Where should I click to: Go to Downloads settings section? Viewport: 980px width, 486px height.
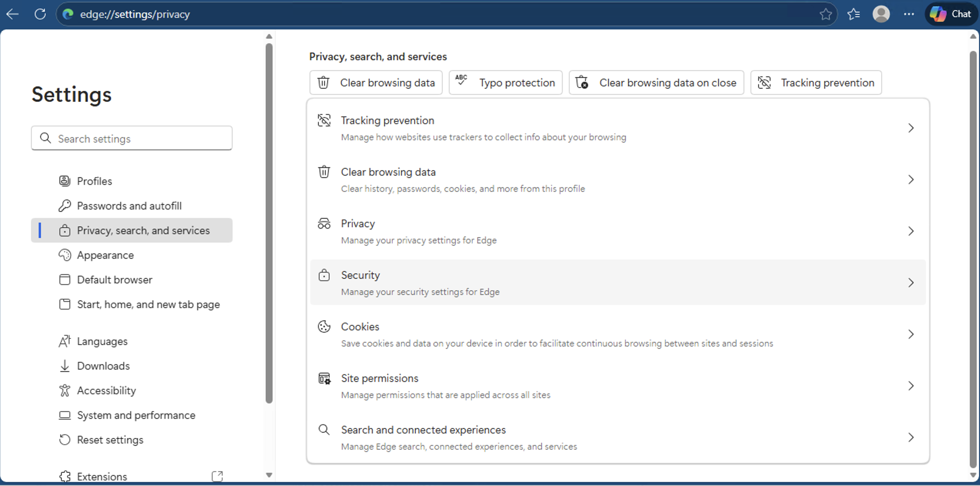tap(103, 366)
